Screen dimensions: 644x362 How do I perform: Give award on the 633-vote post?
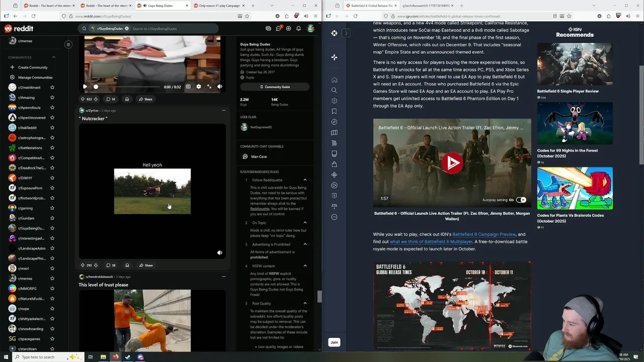pyautogui.click(x=127, y=99)
